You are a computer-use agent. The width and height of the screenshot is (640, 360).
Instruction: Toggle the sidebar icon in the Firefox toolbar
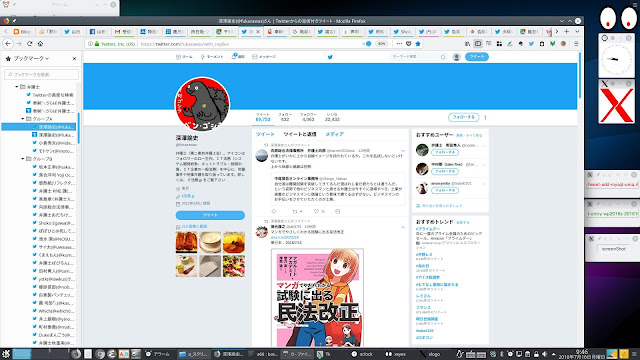(478, 44)
